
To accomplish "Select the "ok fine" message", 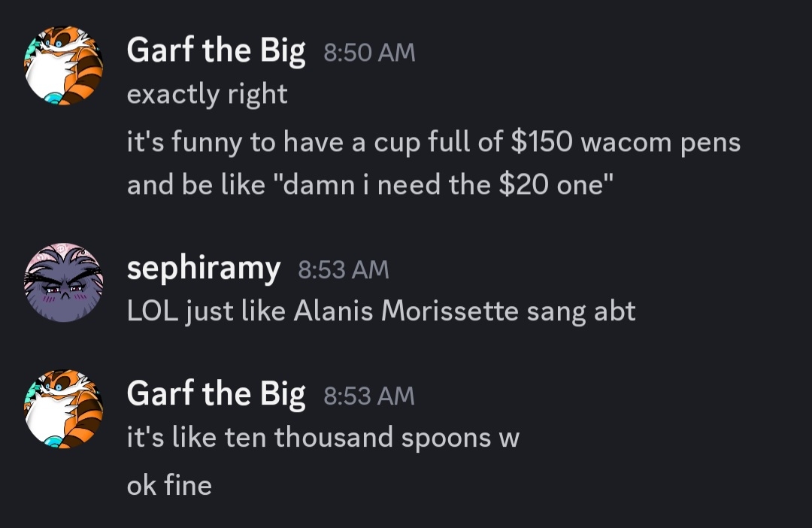I will pyautogui.click(x=169, y=485).
